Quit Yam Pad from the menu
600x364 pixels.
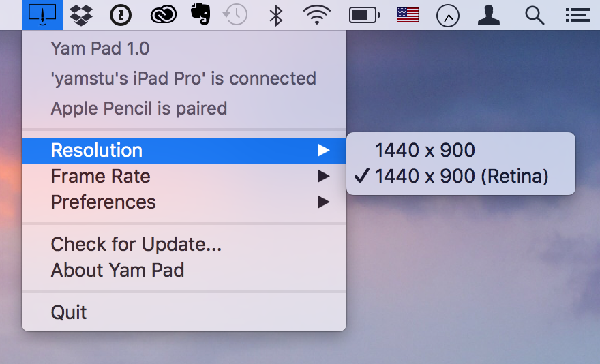pyautogui.click(x=184, y=312)
